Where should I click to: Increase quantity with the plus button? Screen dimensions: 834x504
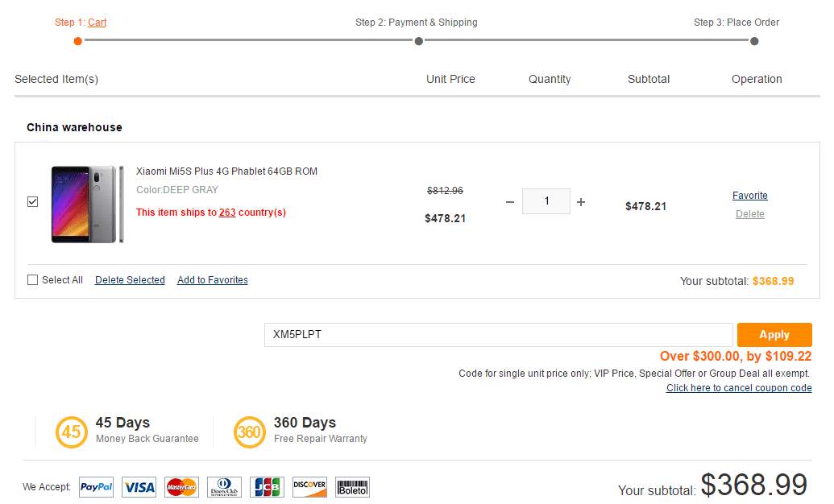click(x=581, y=202)
